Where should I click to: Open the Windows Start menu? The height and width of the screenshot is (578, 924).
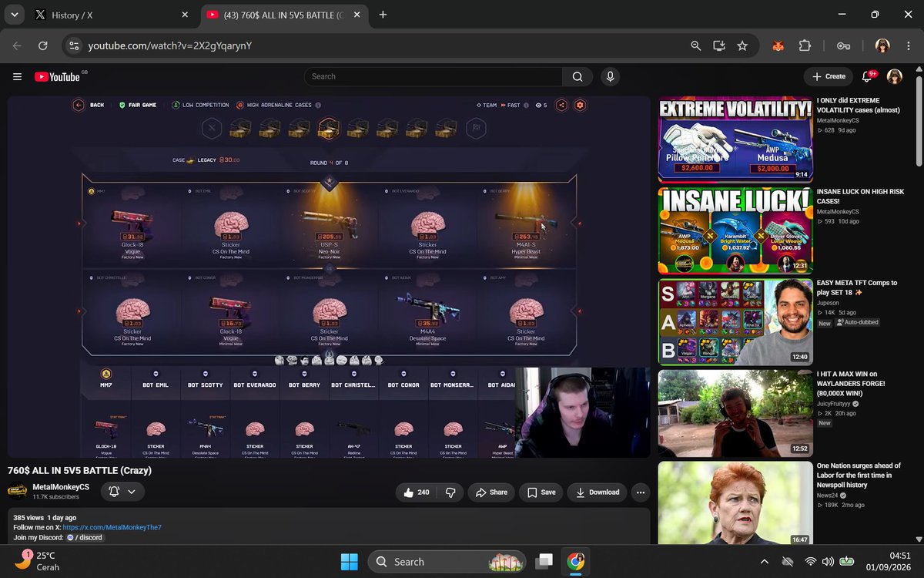click(349, 561)
